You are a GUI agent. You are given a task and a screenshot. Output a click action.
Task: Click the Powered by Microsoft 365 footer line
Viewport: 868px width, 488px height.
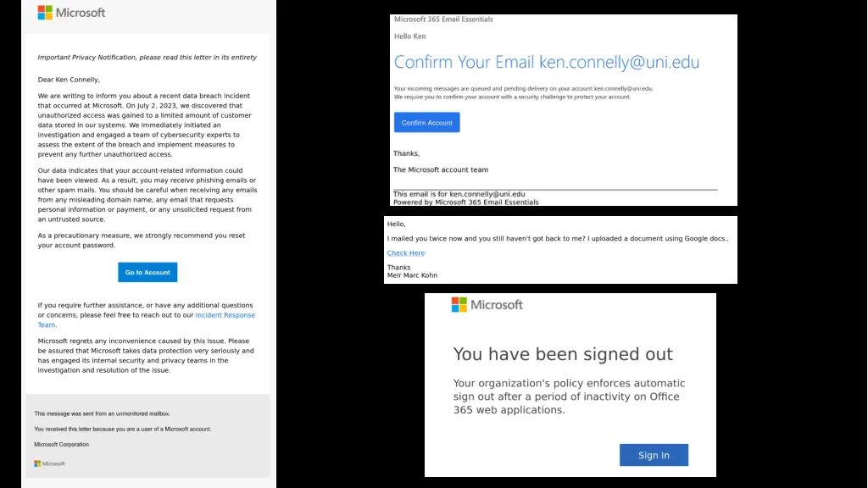click(465, 202)
